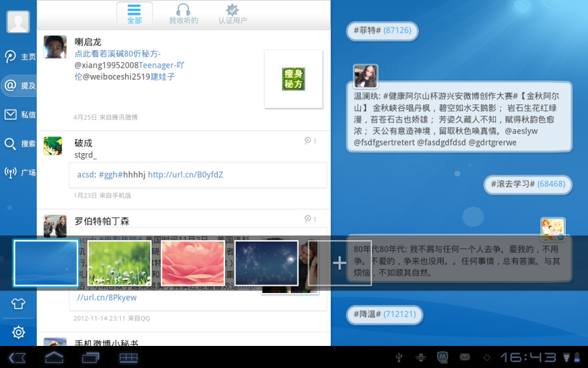Switch to the 认证用户 tab
Viewport: 588px width, 368px height.
[x=233, y=14]
